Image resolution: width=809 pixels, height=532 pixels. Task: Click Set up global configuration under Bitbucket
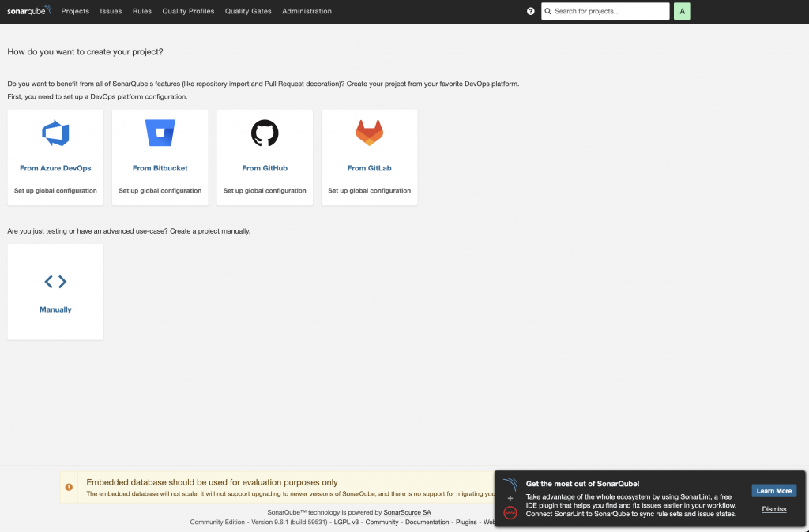point(160,191)
